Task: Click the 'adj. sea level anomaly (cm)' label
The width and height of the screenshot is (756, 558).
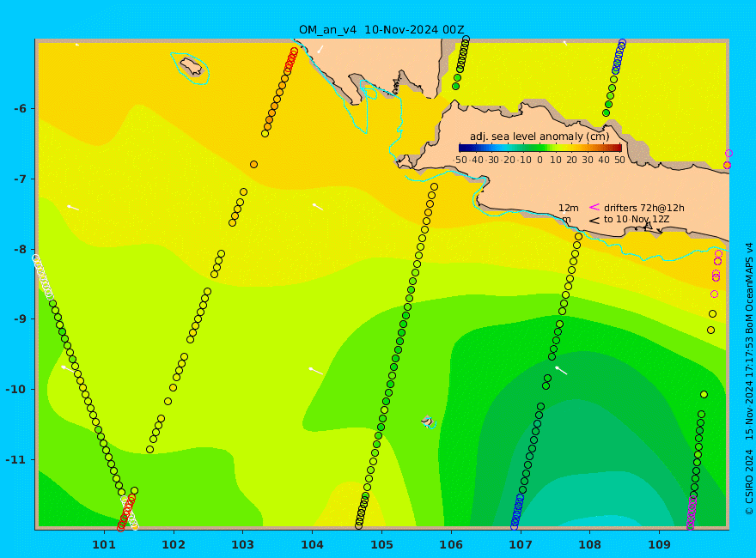Action: click(x=539, y=136)
